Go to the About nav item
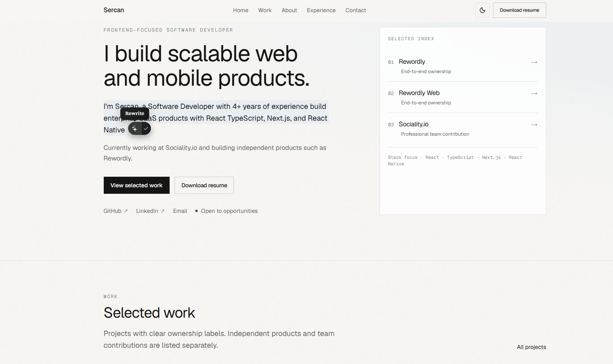Screen dimensions: 613x364 (x=289, y=10)
